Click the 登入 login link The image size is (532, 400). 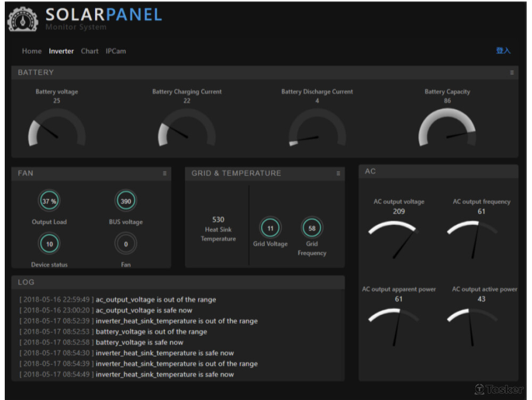tap(503, 51)
